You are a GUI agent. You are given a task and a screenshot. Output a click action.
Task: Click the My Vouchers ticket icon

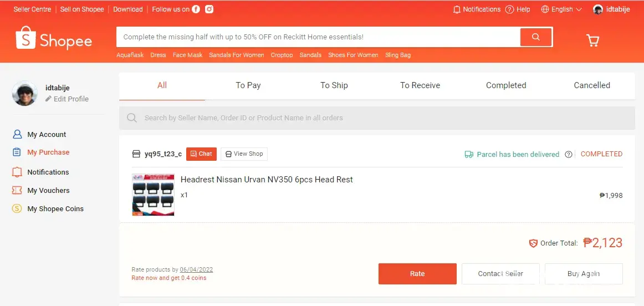tap(17, 190)
